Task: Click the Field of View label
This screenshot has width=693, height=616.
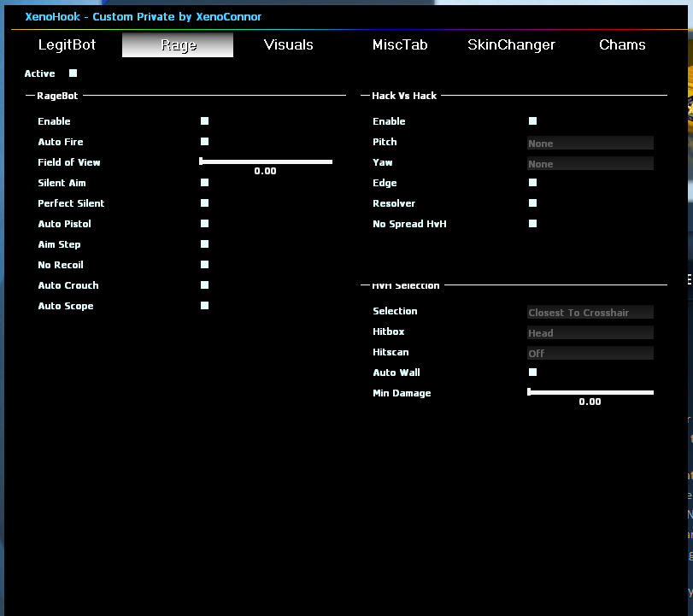Action: 69,162
